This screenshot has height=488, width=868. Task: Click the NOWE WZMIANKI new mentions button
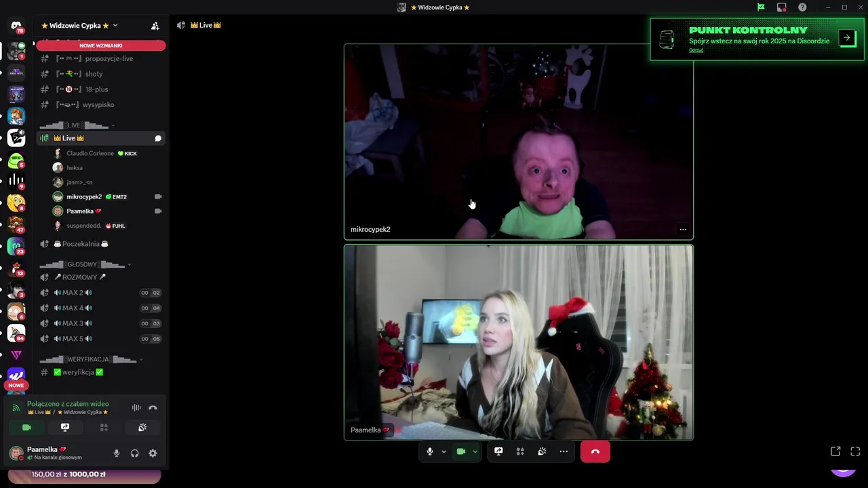pos(101,45)
